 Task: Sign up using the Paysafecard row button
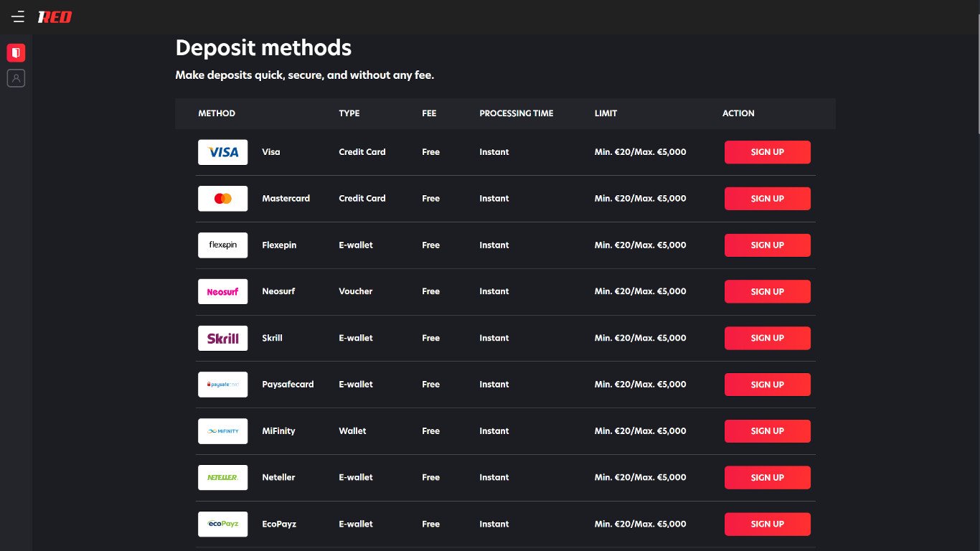pos(768,385)
